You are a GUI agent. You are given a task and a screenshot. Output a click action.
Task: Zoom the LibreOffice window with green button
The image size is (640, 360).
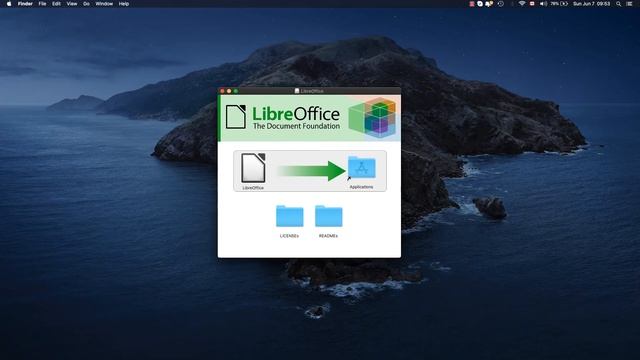click(x=236, y=91)
